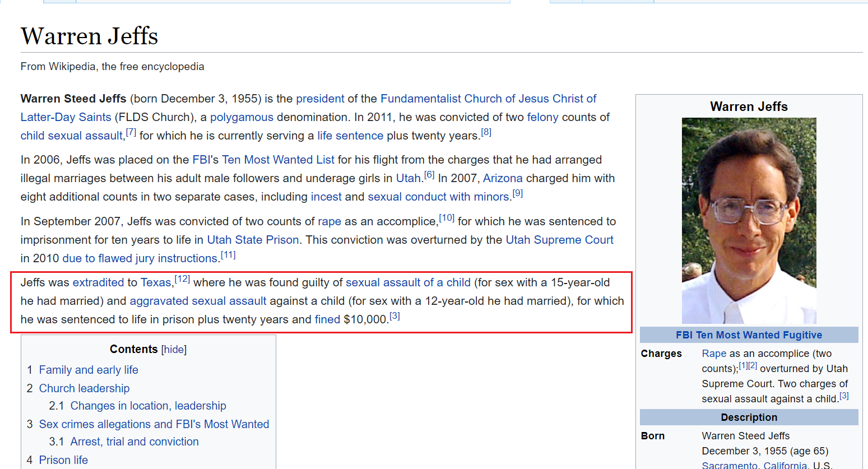
Task: Click the 'rape' link in third paragraph
Action: pyautogui.click(x=329, y=221)
